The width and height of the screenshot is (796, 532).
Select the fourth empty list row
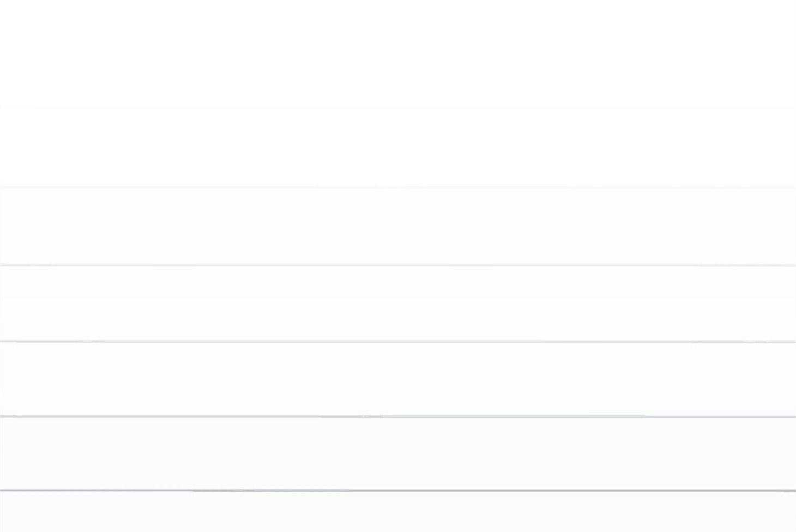coord(398,303)
